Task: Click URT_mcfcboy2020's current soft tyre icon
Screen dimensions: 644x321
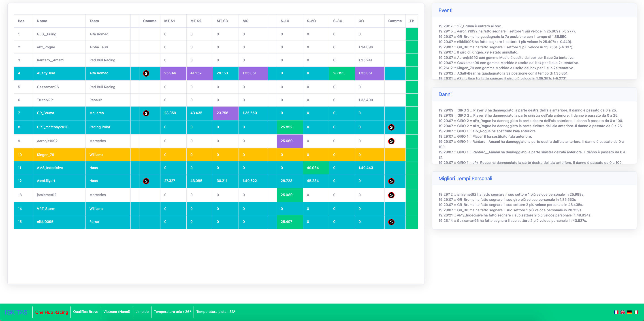Action: coord(391,127)
